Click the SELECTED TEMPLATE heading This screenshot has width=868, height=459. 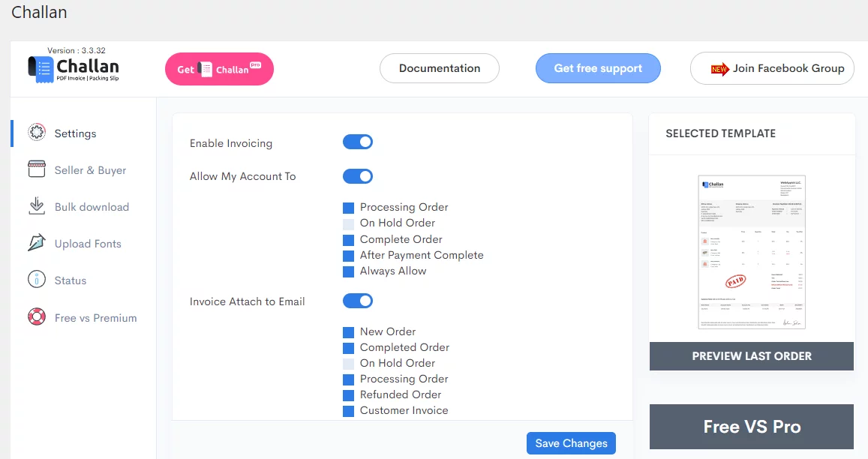[x=720, y=133]
